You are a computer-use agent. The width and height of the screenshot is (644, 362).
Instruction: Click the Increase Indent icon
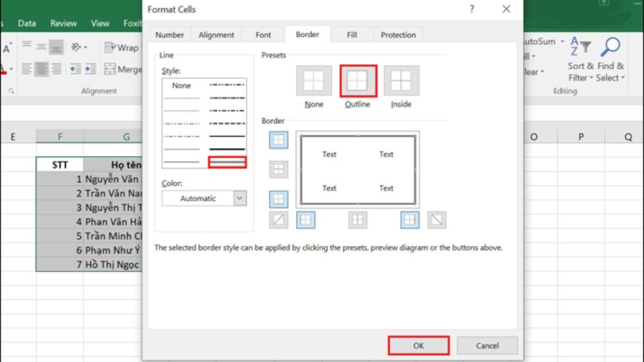click(x=90, y=70)
